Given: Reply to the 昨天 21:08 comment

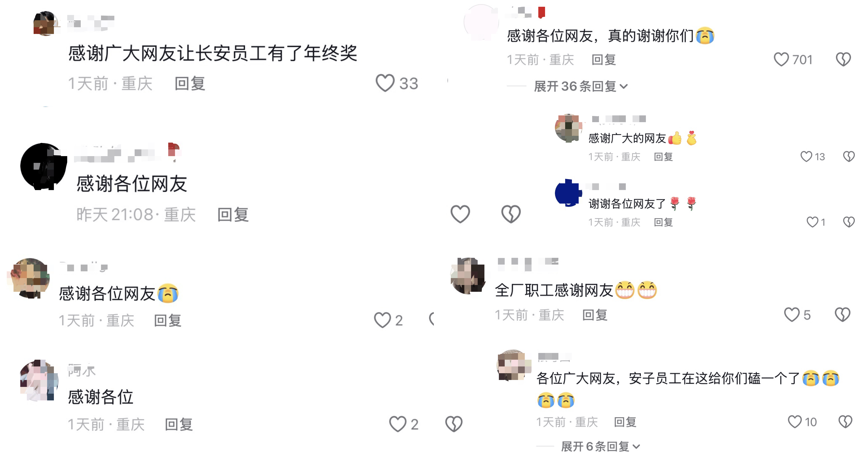Looking at the screenshot, I should coord(233,214).
